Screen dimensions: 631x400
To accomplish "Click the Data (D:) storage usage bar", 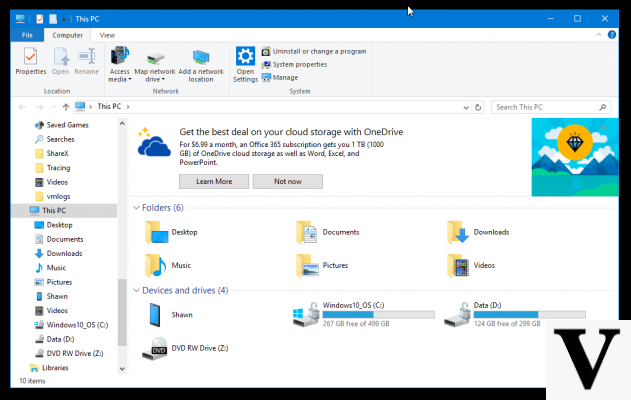I will pos(529,315).
